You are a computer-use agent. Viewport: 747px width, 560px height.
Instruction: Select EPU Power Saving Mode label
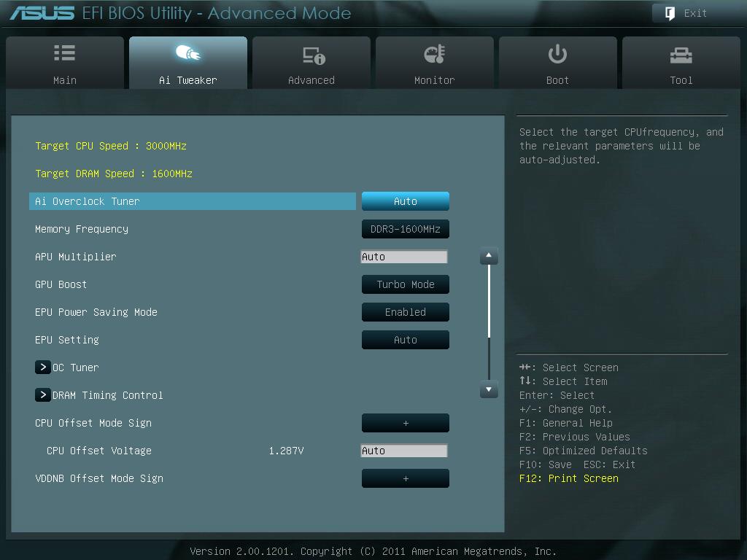[x=96, y=312]
